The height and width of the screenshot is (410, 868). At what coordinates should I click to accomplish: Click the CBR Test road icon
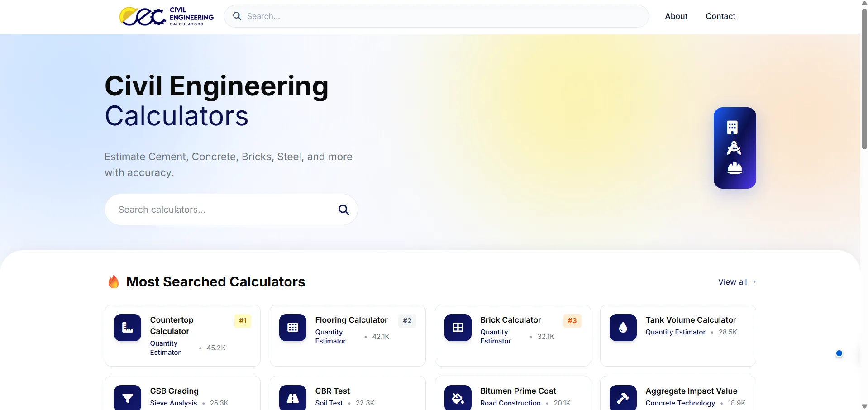[293, 398]
